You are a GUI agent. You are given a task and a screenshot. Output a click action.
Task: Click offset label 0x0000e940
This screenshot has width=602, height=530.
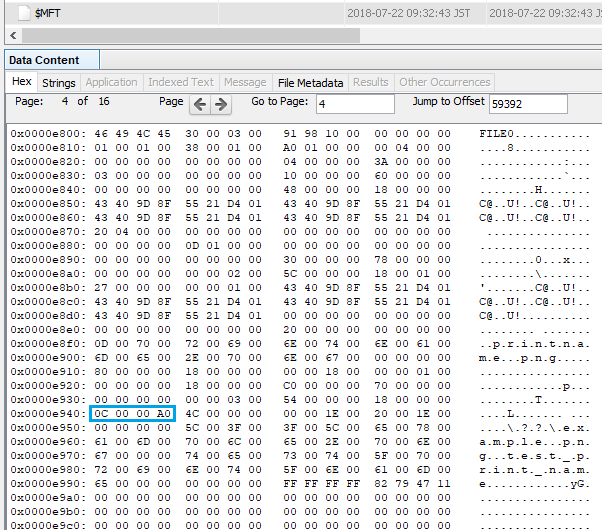(48, 414)
